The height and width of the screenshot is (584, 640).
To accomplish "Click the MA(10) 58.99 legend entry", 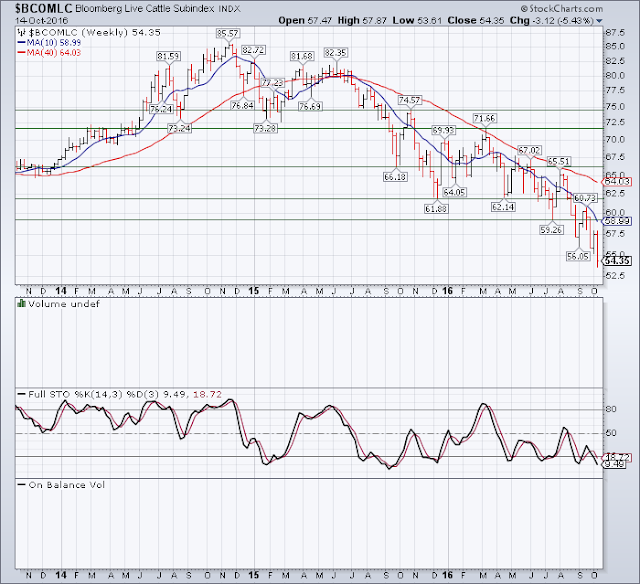I will [49, 42].
